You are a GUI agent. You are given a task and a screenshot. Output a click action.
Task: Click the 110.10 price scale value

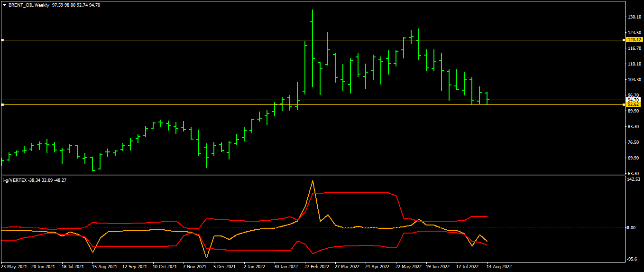[x=635, y=64]
